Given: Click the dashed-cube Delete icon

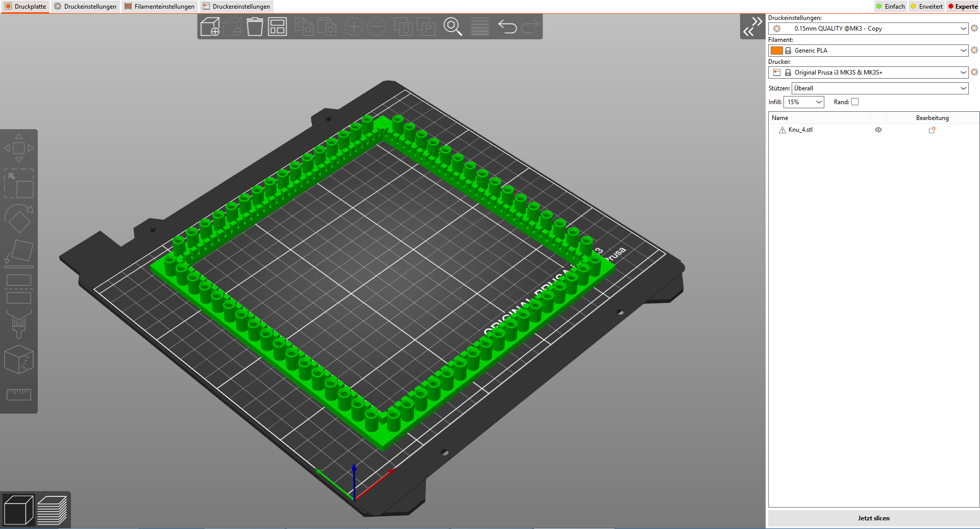Looking at the screenshot, I should pos(232,27).
